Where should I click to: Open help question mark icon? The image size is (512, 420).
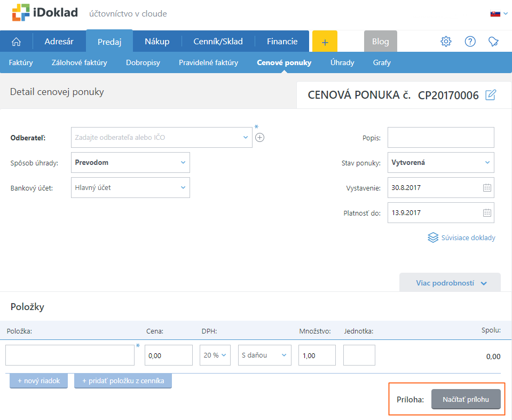(470, 42)
